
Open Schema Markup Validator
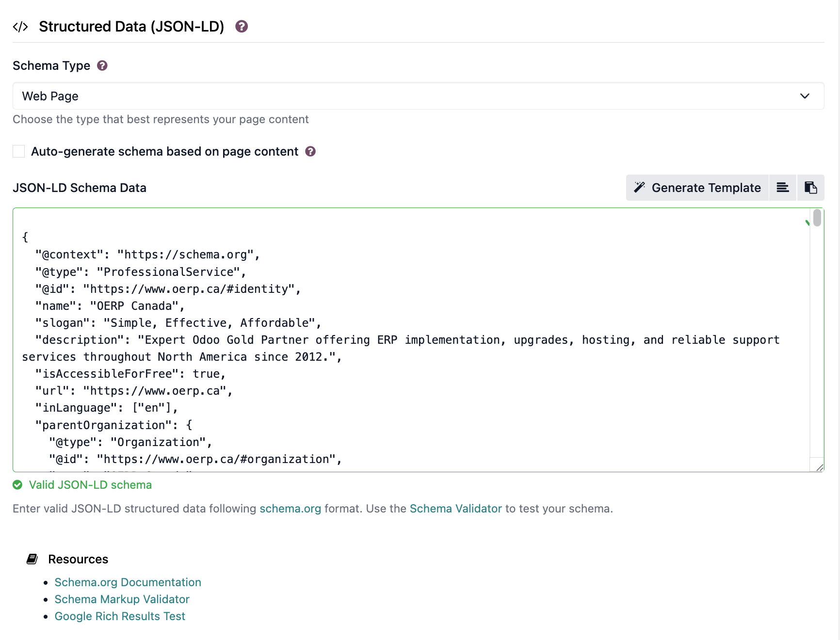[x=122, y=599]
